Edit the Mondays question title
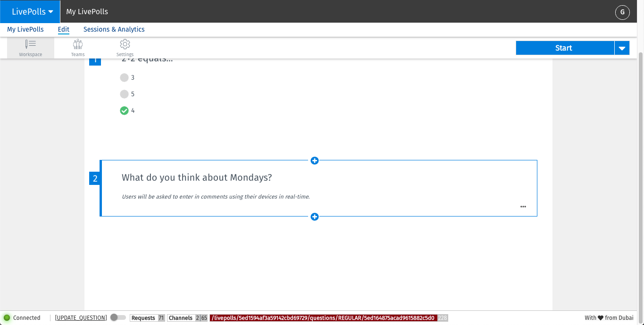644x325 pixels. [197, 177]
